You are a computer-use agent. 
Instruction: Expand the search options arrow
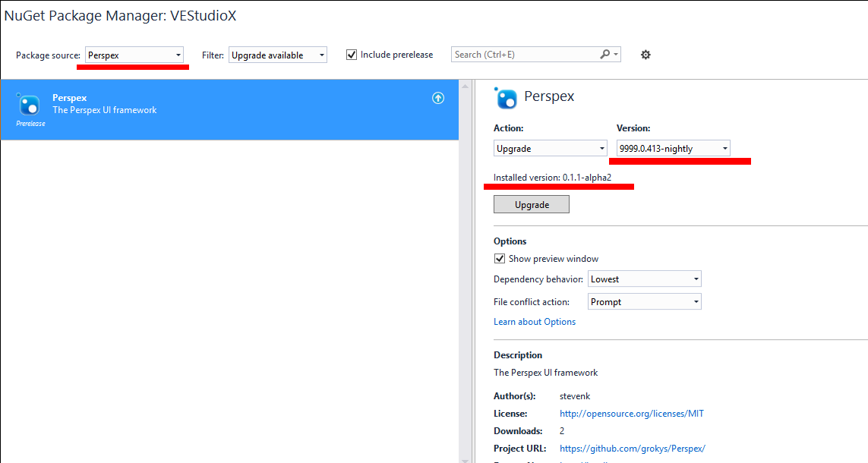click(x=616, y=55)
